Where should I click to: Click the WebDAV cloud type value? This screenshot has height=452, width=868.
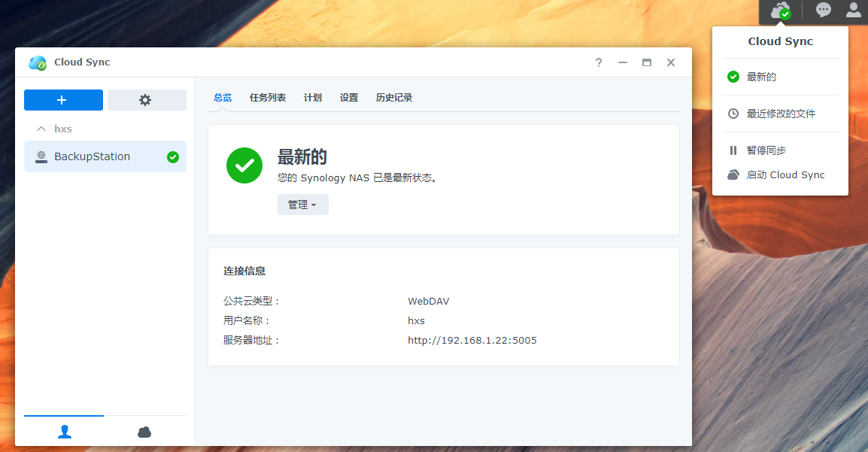429,302
